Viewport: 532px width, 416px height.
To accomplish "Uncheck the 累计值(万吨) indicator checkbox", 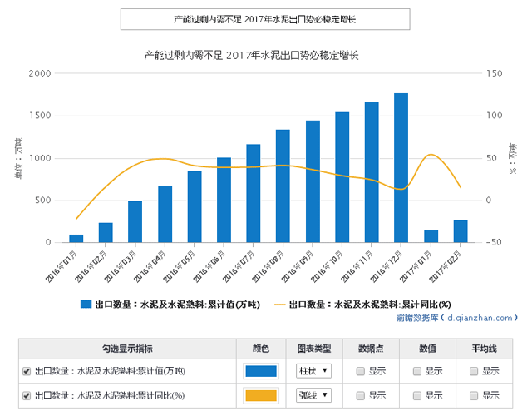I will pos(26,371).
